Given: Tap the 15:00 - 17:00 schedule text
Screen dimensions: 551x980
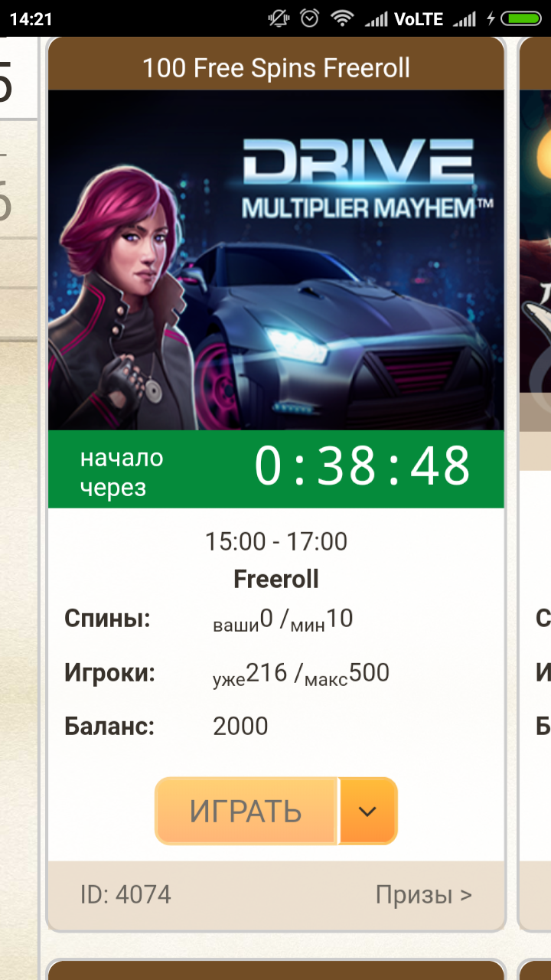Looking at the screenshot, I should tap(276, 542).
